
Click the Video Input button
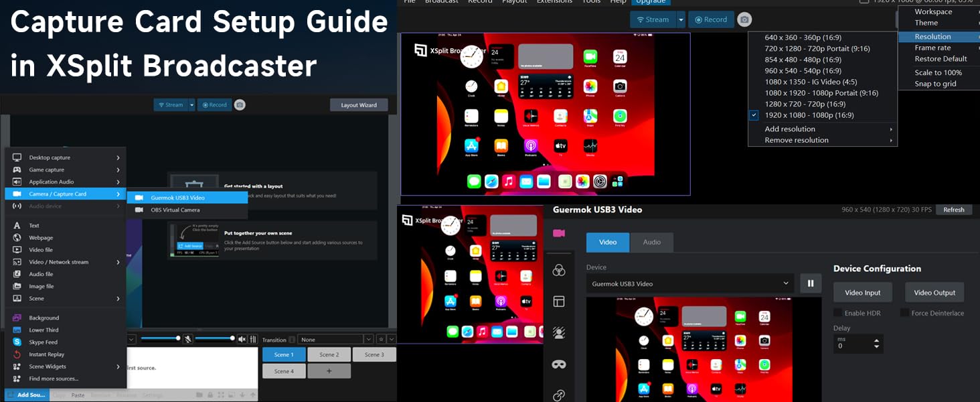862,293
